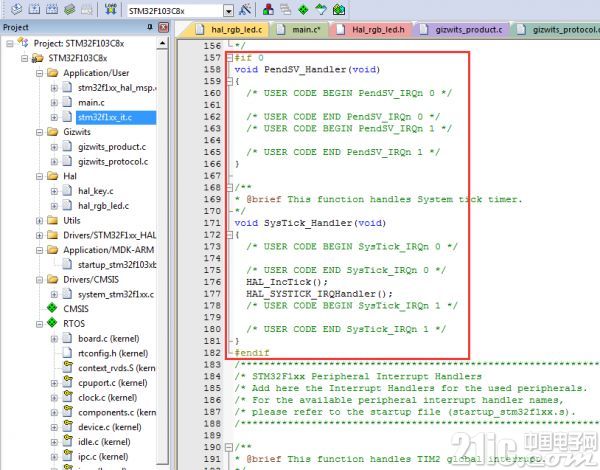Select device.c (kernel) file

tap(109, 427)
